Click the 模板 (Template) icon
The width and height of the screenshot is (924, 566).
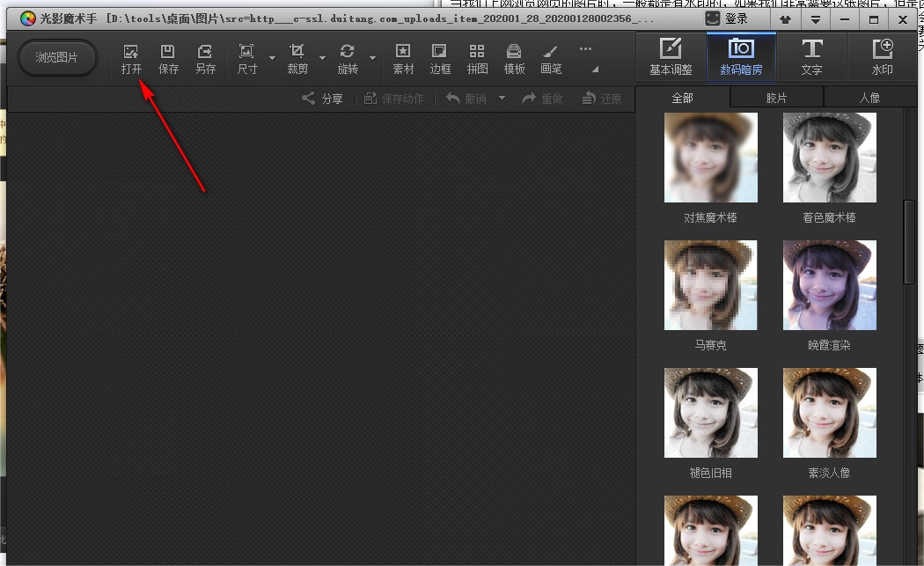click(x=514, y=58)
